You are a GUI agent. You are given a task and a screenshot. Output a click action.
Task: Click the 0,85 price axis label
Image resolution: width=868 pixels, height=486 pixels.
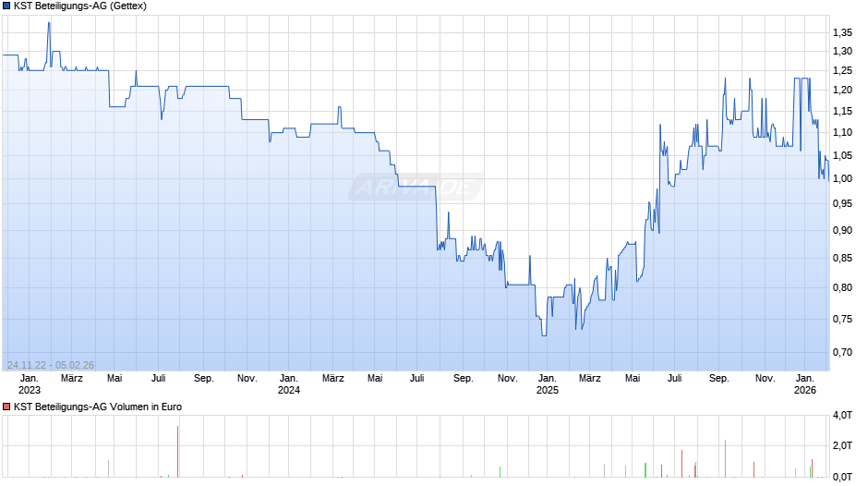(x=842, y=258)
